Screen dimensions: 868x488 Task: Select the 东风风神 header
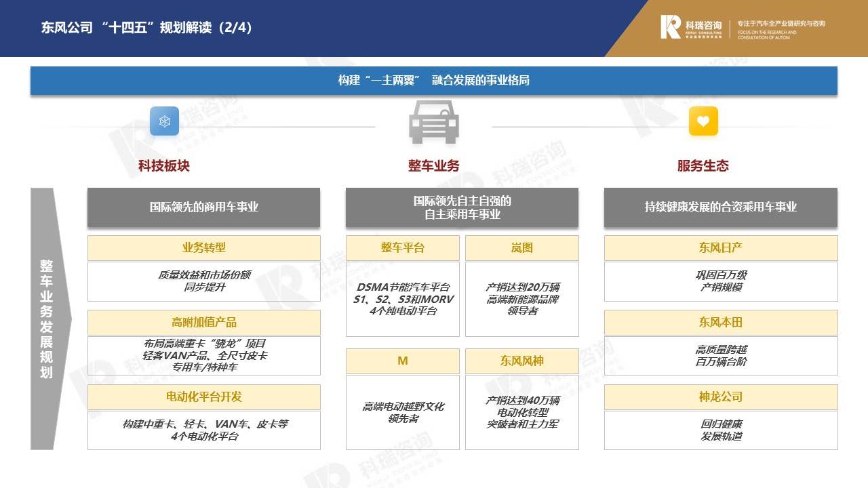(x=522, y=361)
